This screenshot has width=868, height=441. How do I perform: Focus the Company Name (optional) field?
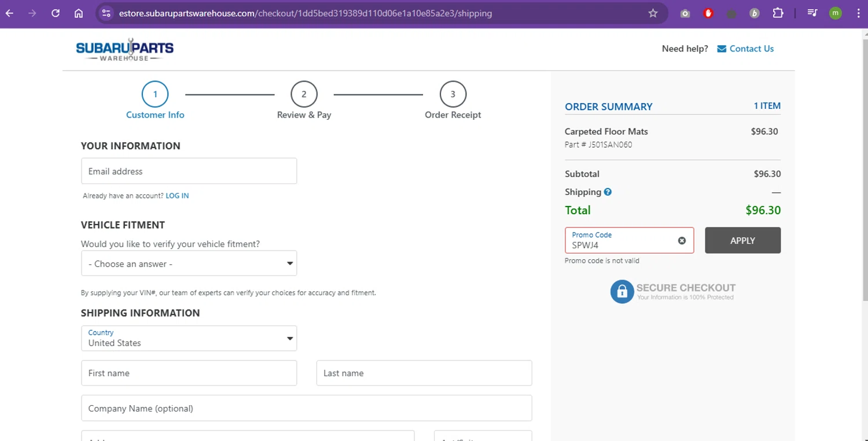pyautogui.click(x=307, y=408)
